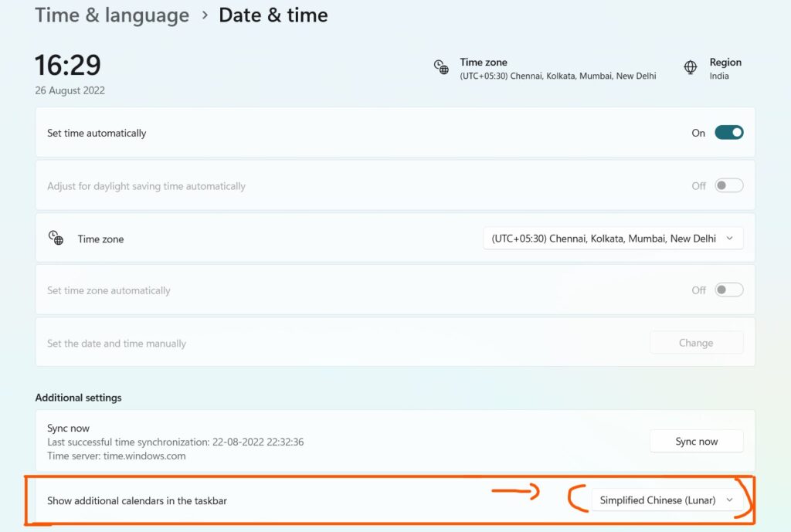Click the Set time automatically row label
The height and width of the screenshot is (532, 791).
coord(97,133)
